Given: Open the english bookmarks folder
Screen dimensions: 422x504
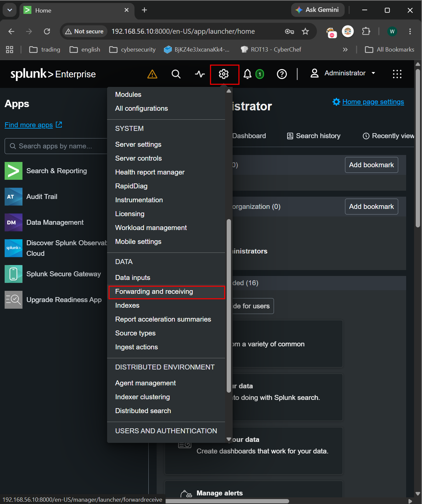Looking at the screenshot, I should pyautogui.click(x=85, y=50).
